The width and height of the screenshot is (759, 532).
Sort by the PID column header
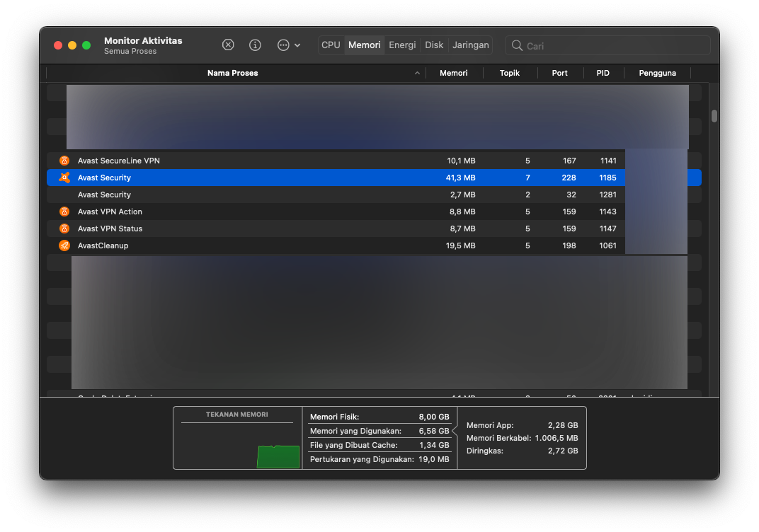coord(603,73)
